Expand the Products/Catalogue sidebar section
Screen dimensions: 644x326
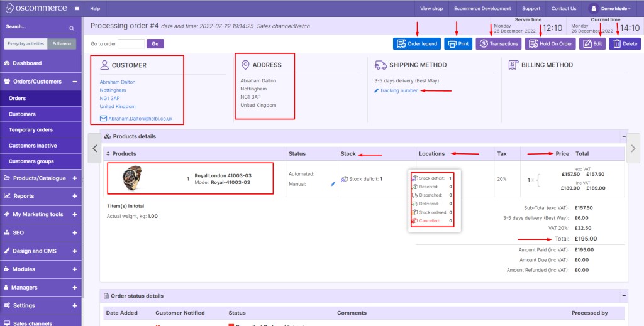(x=75, y=178)
